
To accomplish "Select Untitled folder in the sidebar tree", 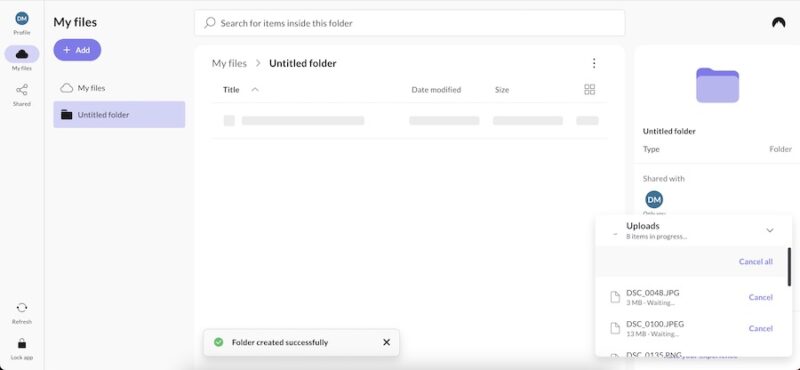I will tap(119, 115).
